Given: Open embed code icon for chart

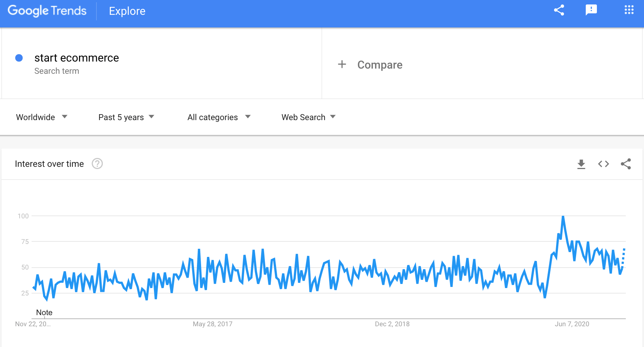Looking at the screenshot, I should pyautogui.click(x=604, y=164).
